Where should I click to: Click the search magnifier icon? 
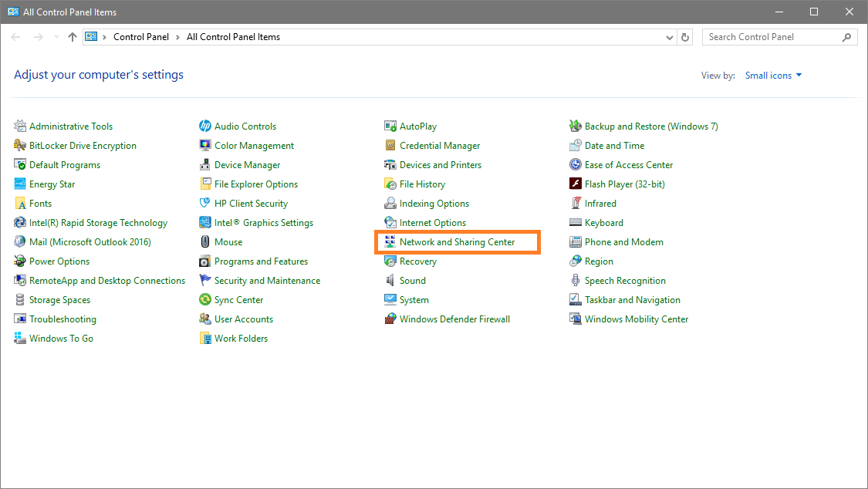pyautogui.click(x=846, y=37)
